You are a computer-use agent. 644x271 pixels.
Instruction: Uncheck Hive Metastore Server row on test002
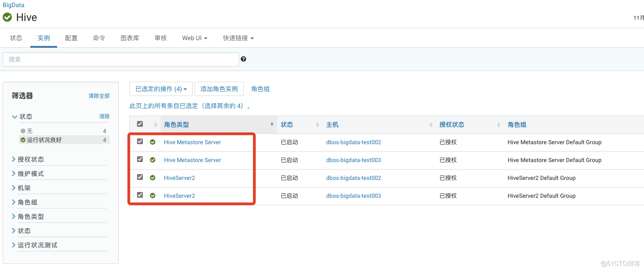[x=140, y=142]
